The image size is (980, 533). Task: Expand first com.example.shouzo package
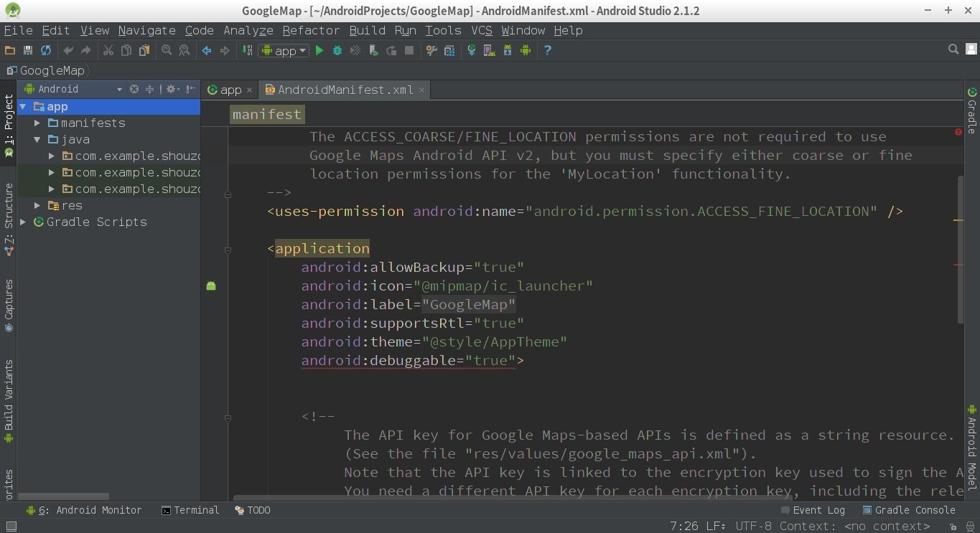tap(52, 156)
